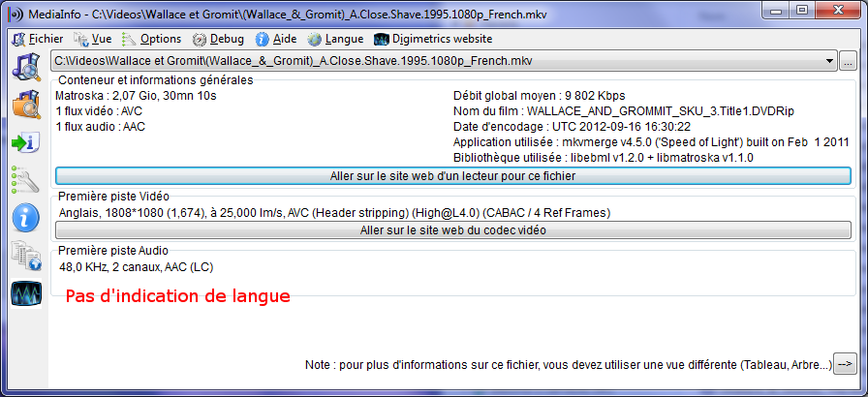The height and width of the screenshot is (397, 868).
Task: Open the Fichier menu
Action: pos(38,39)
